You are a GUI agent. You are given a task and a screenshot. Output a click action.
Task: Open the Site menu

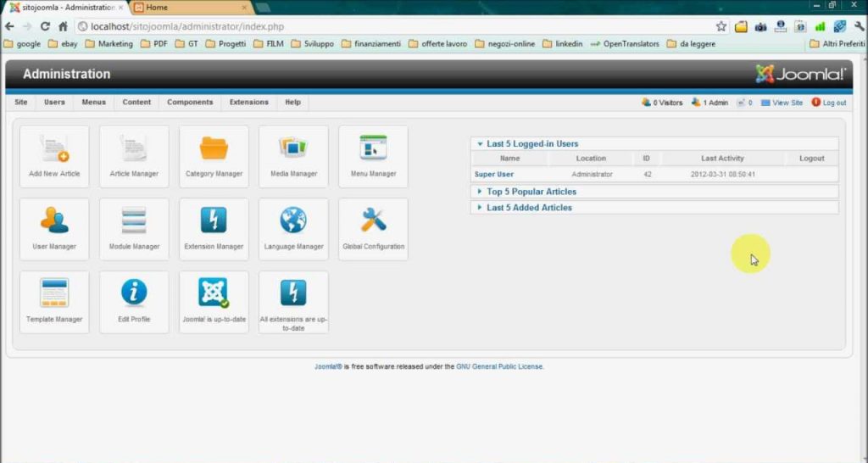(21, 102)
